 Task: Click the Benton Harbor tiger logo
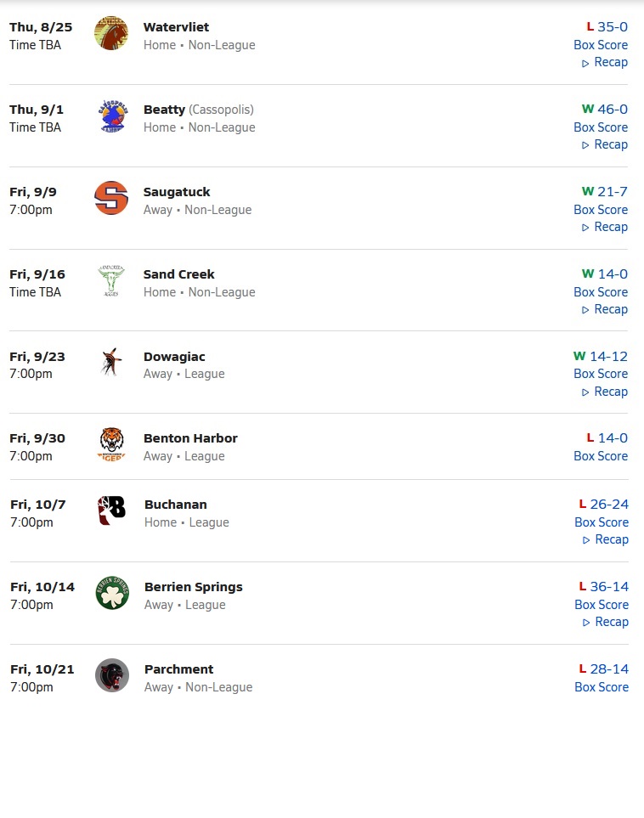pyautogui.click(x=111, y=444)
